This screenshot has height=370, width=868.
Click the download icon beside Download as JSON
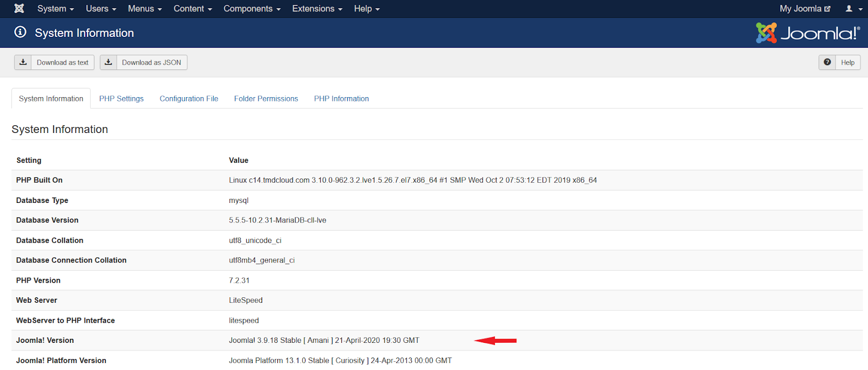click(108, 62)
